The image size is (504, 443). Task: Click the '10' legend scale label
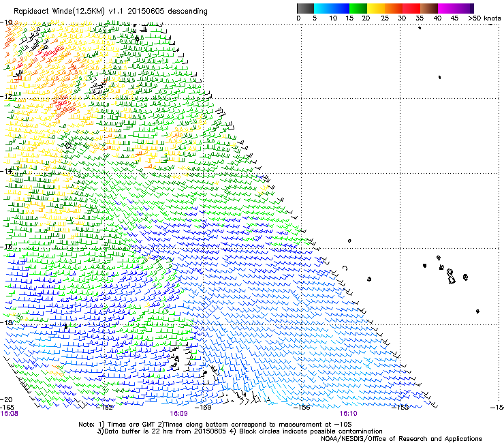click(x=333, y=18)
